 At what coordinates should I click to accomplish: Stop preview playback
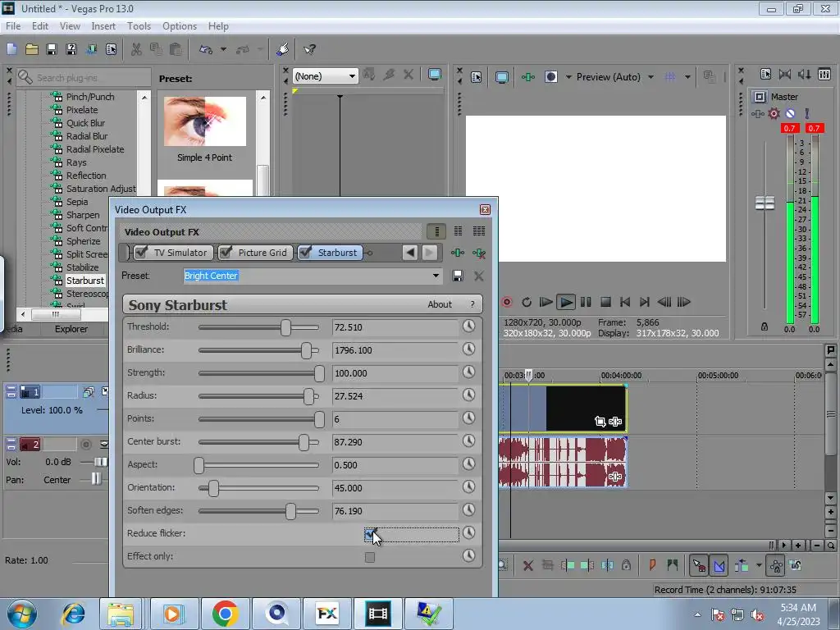(606, 302)
